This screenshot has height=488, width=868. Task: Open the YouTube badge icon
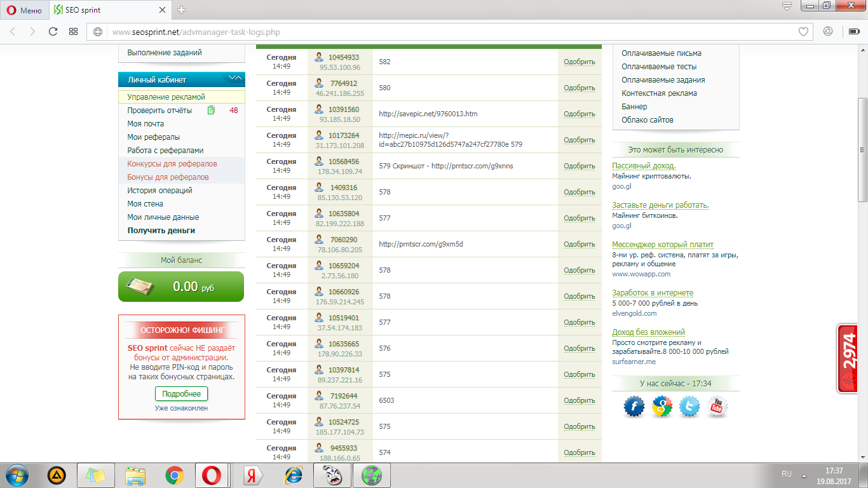pyautogui.click(x=717, y=407)
